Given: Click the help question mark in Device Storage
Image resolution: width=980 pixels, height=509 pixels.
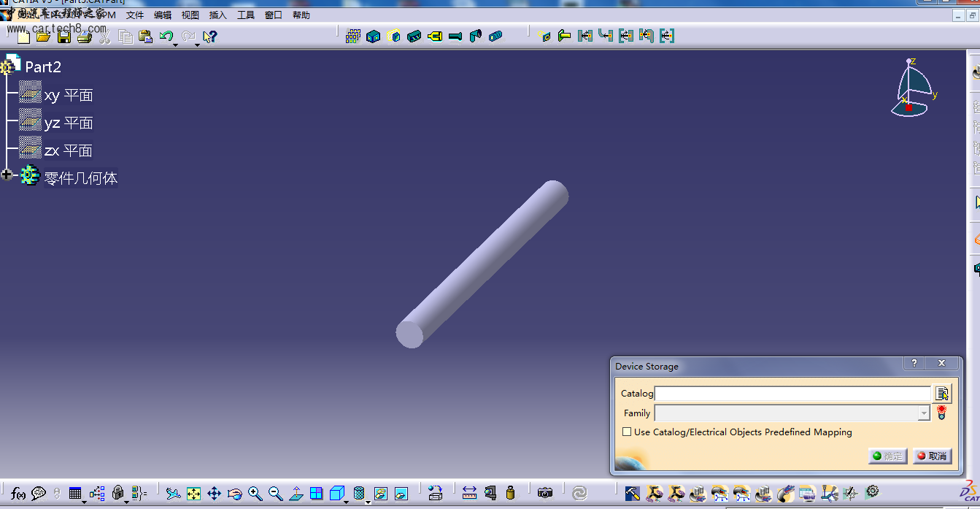Looking at the screenshot, I should click(914, 363).
